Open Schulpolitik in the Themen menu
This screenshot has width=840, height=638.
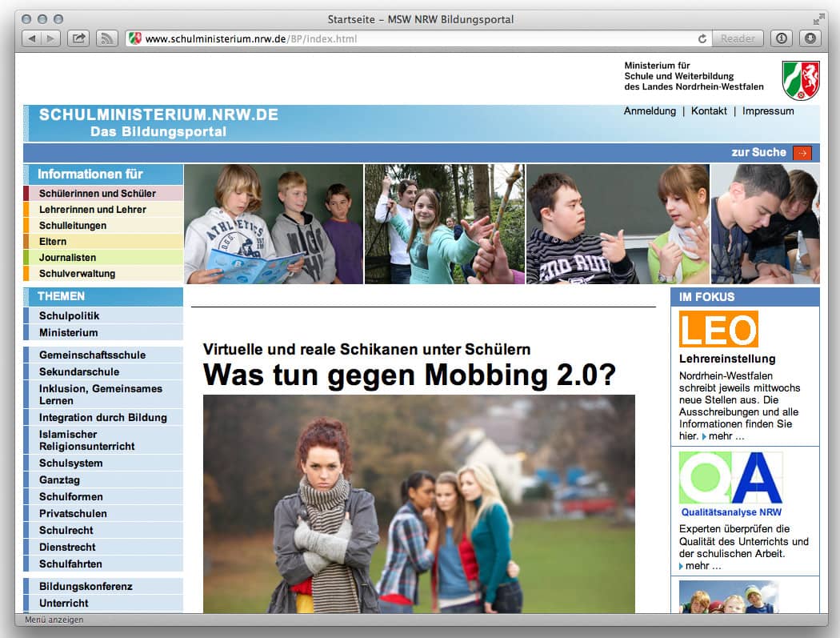[70, 316]
